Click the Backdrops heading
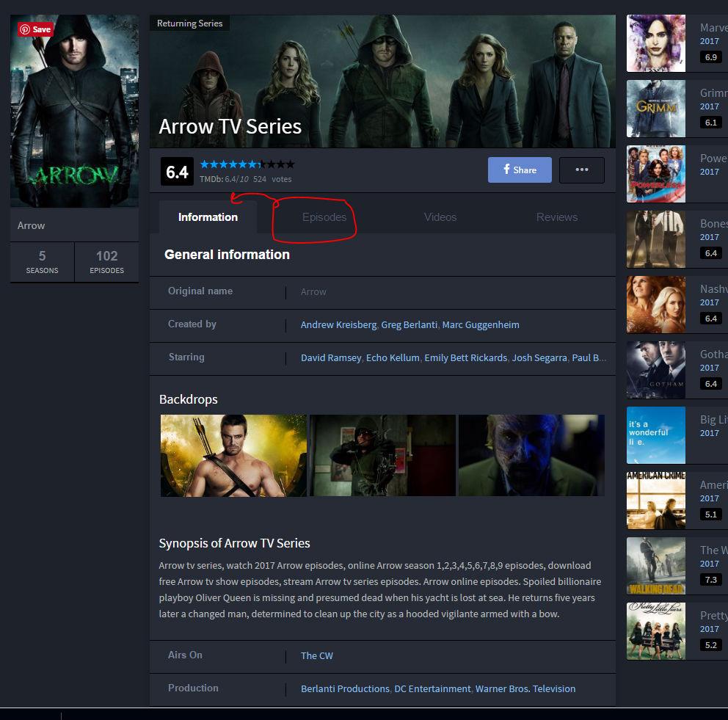 click(188, 399)
